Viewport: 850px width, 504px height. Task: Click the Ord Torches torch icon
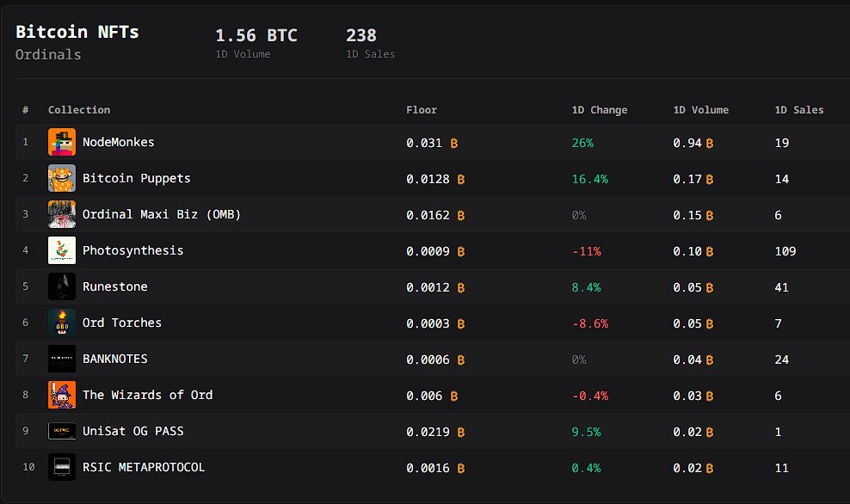point(62,323)
